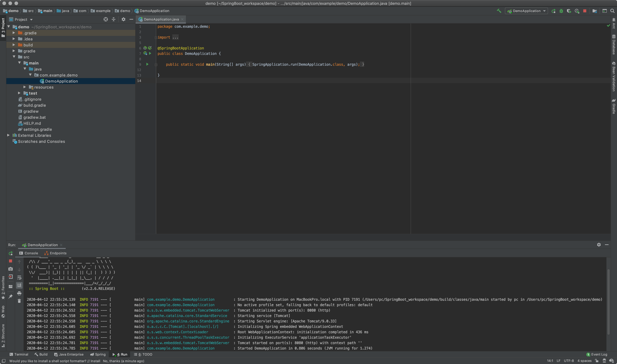Rerun app from Run panel sidebar
Viewport: 617px width, 364px height.
11,253
